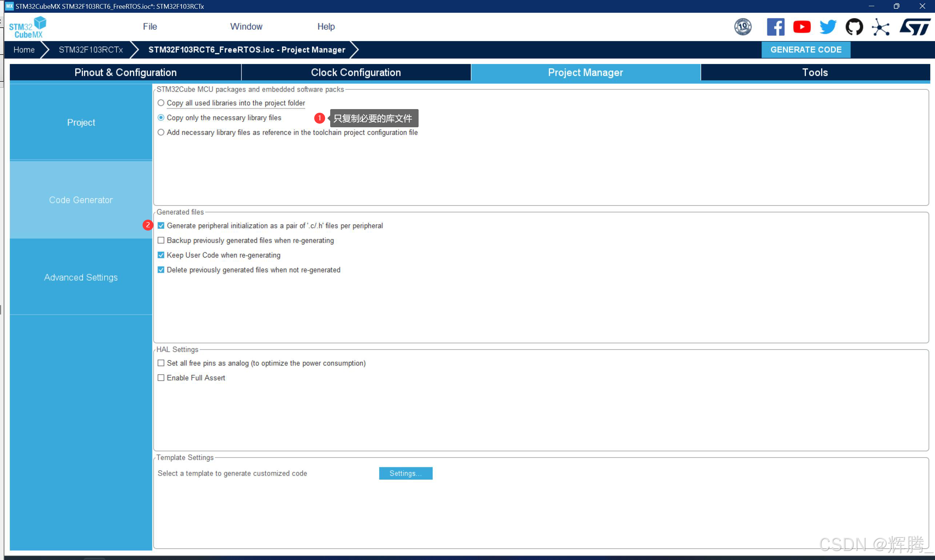
Task: Click the STM32CubeMX logo icon
Action: click(x=28, y=27)
